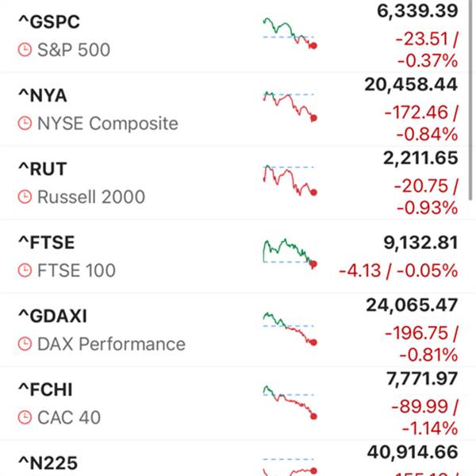Click the clock icon beside FTSE 100

coord(25,271)
